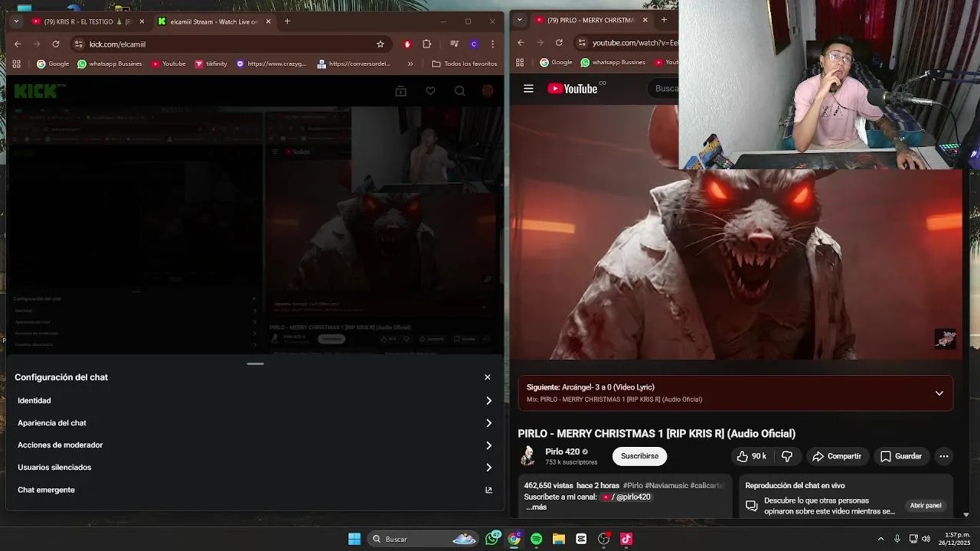Open Google bookmark in Kick window

tap(53, 64)
